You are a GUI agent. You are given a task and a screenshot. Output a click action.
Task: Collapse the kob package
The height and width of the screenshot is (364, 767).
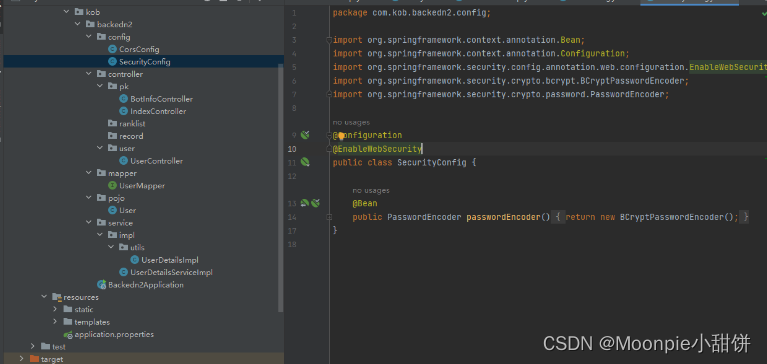tap(67, 12)
